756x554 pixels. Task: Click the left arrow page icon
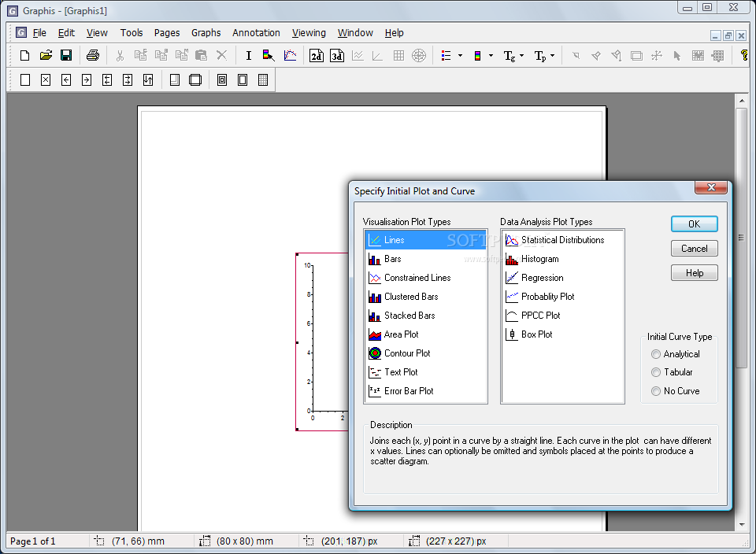66,80
